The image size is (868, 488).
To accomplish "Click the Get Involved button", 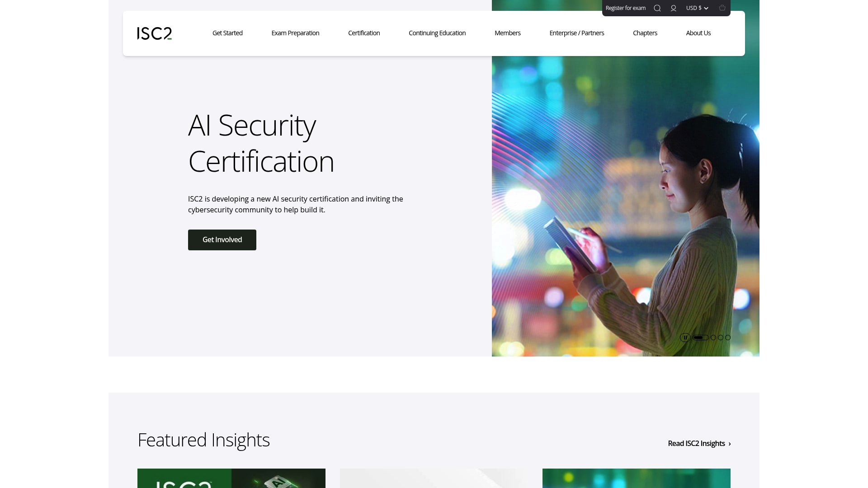I will (x=222, y=240).
